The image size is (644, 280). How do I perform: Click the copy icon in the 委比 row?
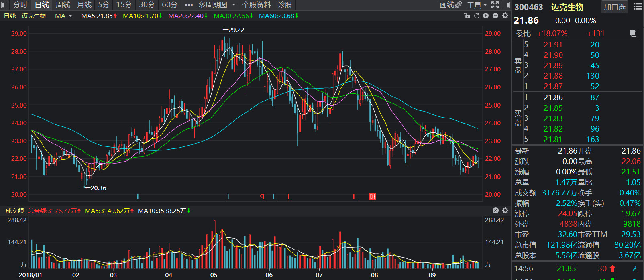tap(633, 33)
